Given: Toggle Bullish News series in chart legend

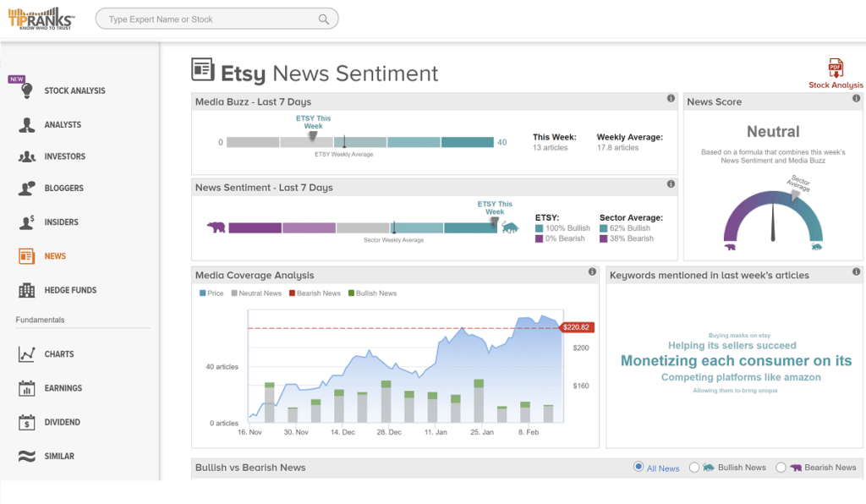Looking at the screenshot, I should [x=372, y=293].
